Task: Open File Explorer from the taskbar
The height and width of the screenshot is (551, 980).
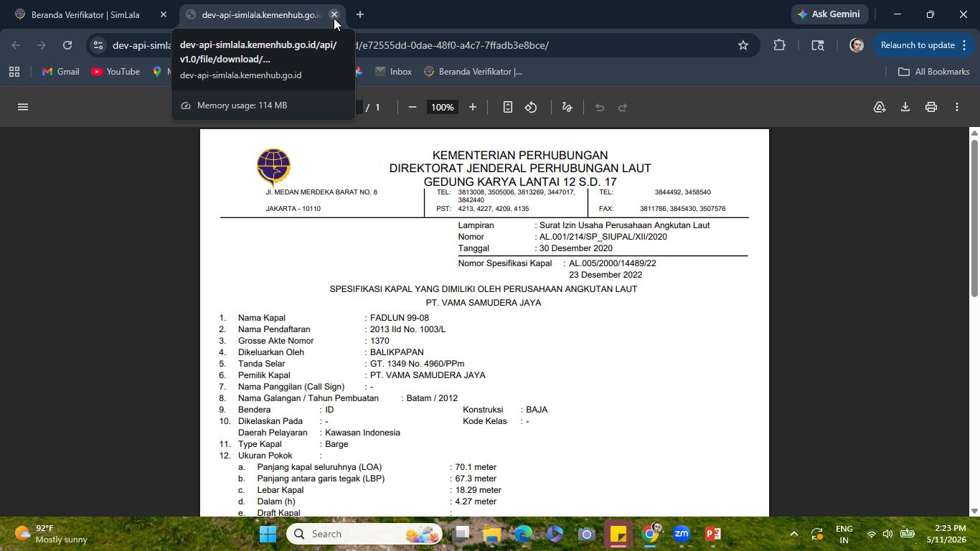Action: [492, 534]
